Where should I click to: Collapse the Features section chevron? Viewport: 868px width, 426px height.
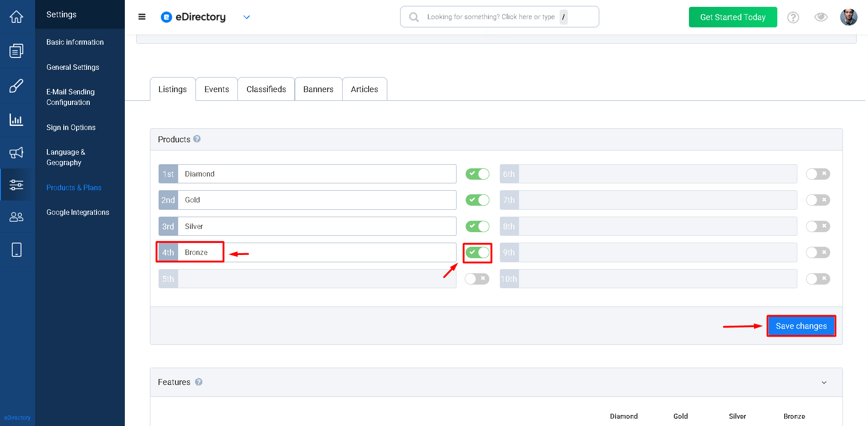[824, 383]
